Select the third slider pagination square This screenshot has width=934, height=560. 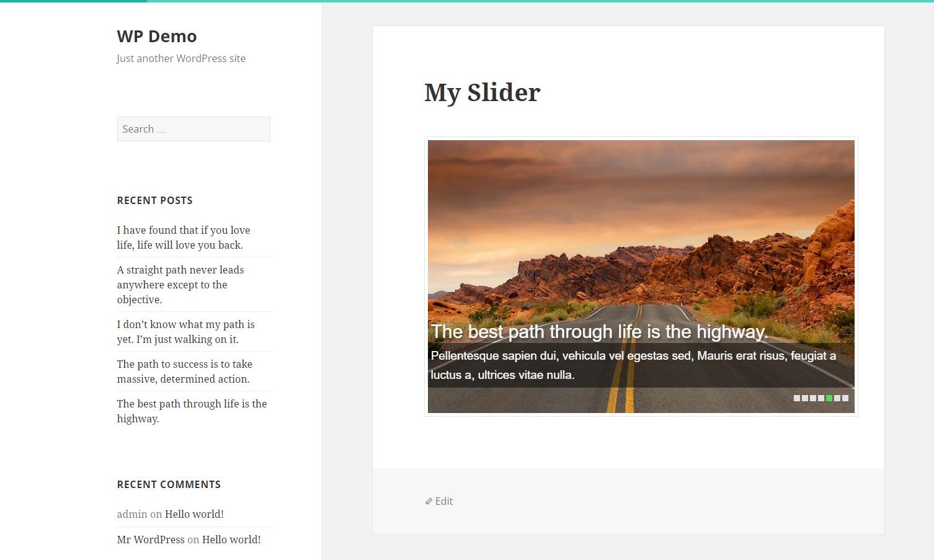click(813, 398)
